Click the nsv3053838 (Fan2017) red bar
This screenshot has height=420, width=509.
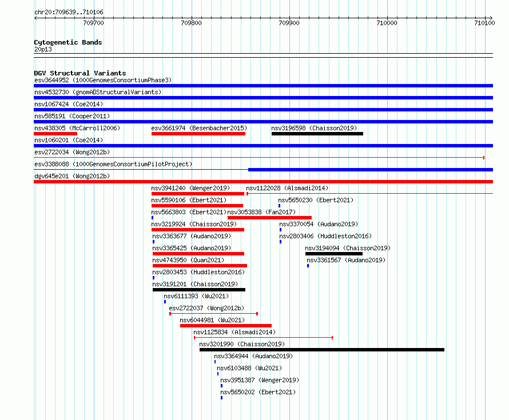tap(270, 218)
